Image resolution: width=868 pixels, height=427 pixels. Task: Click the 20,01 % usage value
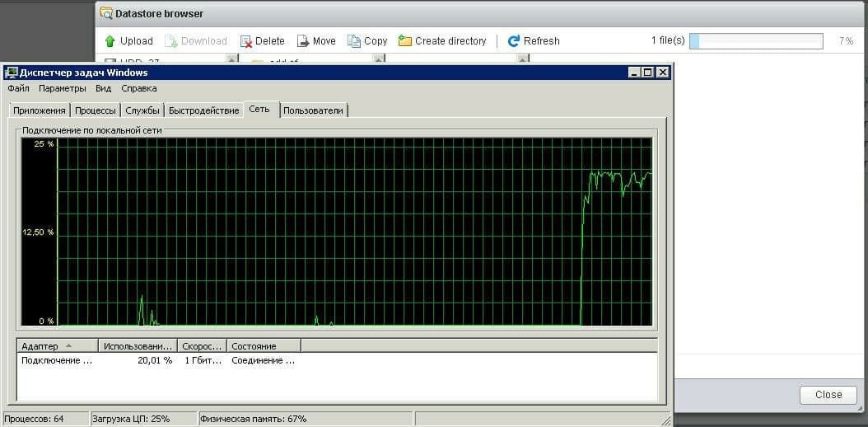[155, 360]
